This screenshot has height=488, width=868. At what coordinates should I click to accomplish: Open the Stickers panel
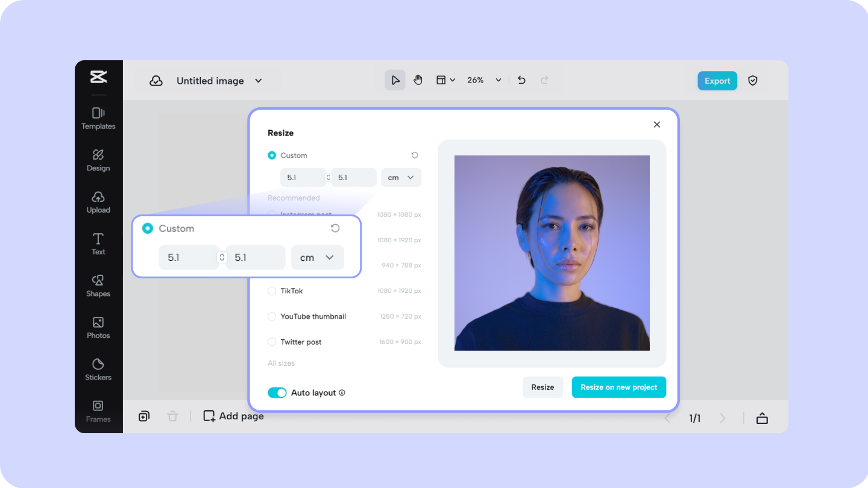[x=98, y=370]
